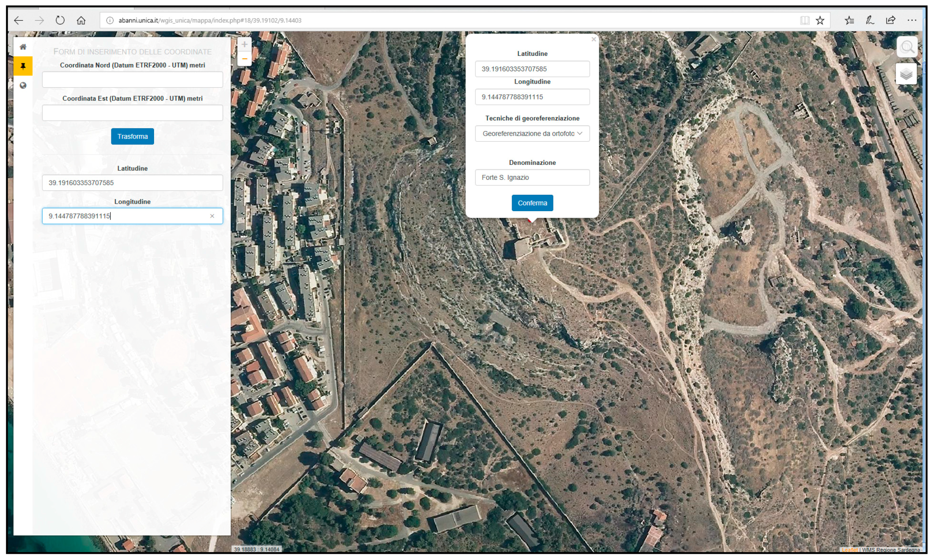This screenshot has width=933, height=560.
Task: Click the Coordinata Est input field
Action: pos(132,113)
